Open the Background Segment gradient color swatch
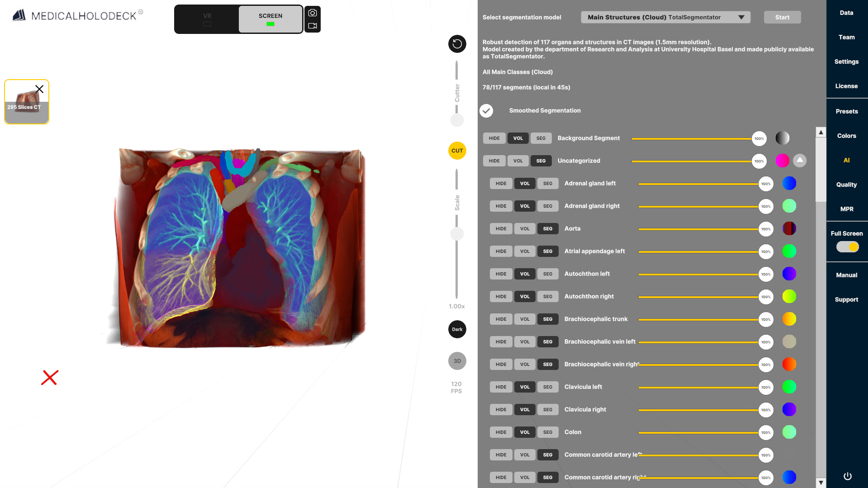The width and height of the screenshot is (868, 488). pos(783,138)
